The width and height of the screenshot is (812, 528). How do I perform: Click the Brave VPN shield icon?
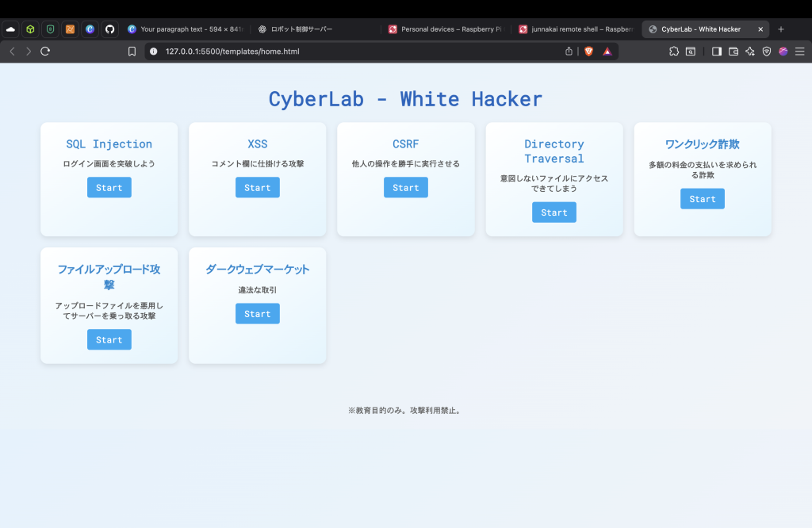pos(767,52)
